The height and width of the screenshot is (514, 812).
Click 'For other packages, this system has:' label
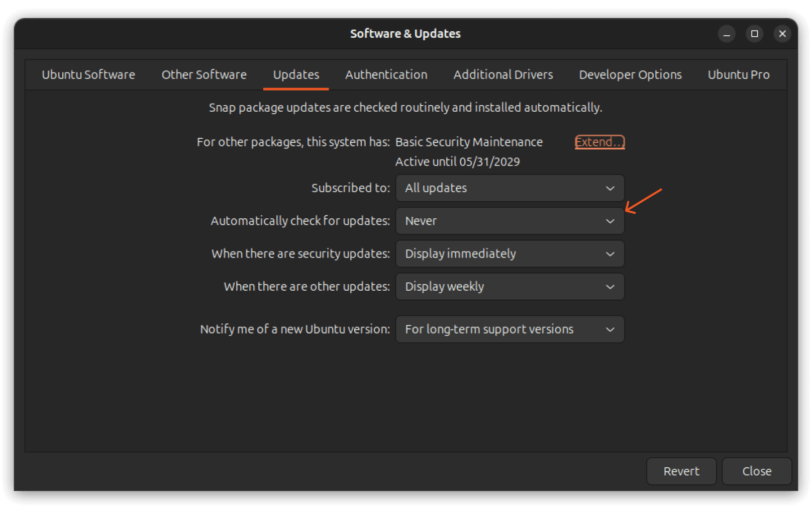[293, 142]
